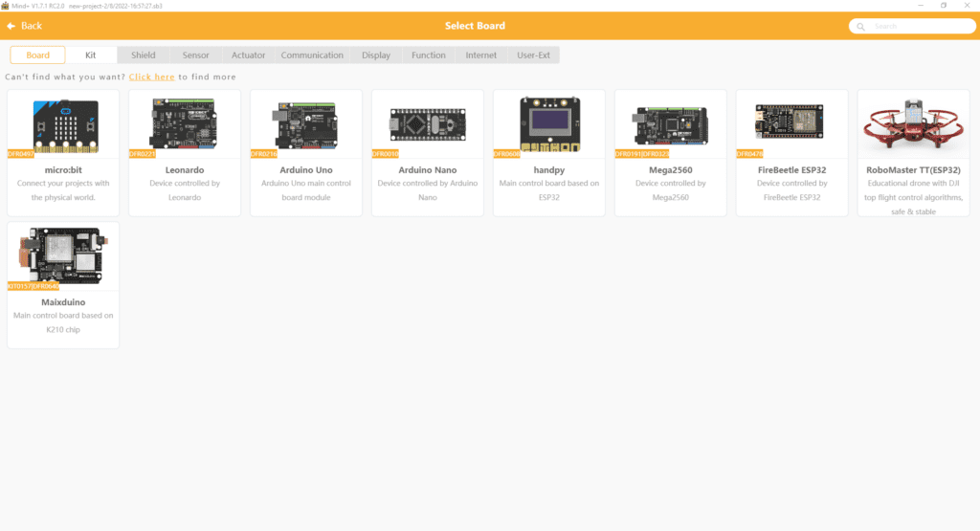
Task: Switch to the Sensor tab
Action: 195,55
